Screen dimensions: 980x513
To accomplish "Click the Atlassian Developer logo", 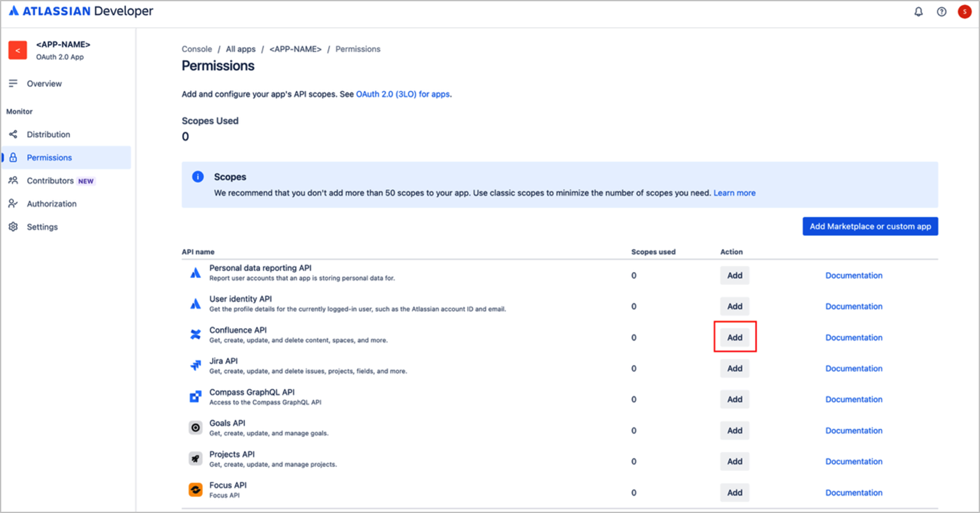I will (x=81, y=11).
